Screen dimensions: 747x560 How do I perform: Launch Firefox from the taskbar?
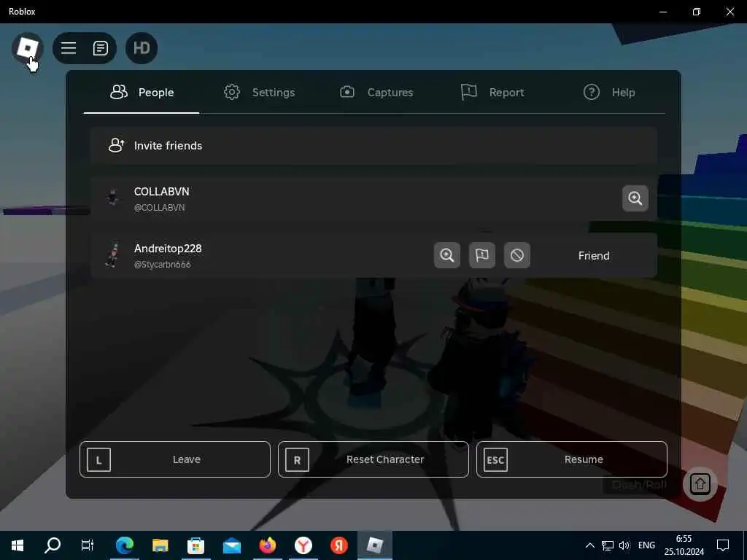point(268,545)
